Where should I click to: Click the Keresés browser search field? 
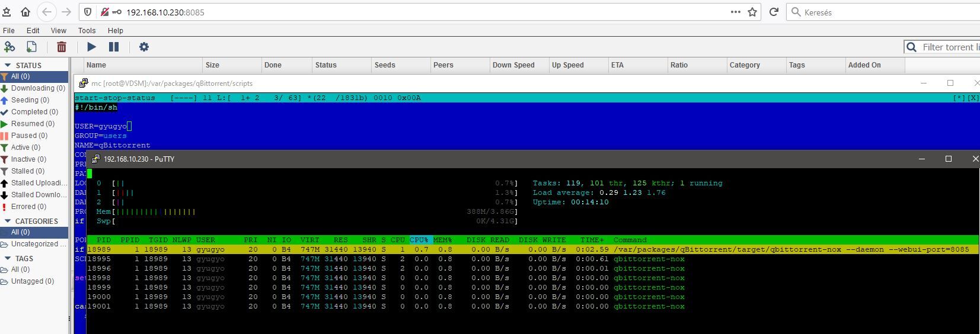[x=883, y=12]
